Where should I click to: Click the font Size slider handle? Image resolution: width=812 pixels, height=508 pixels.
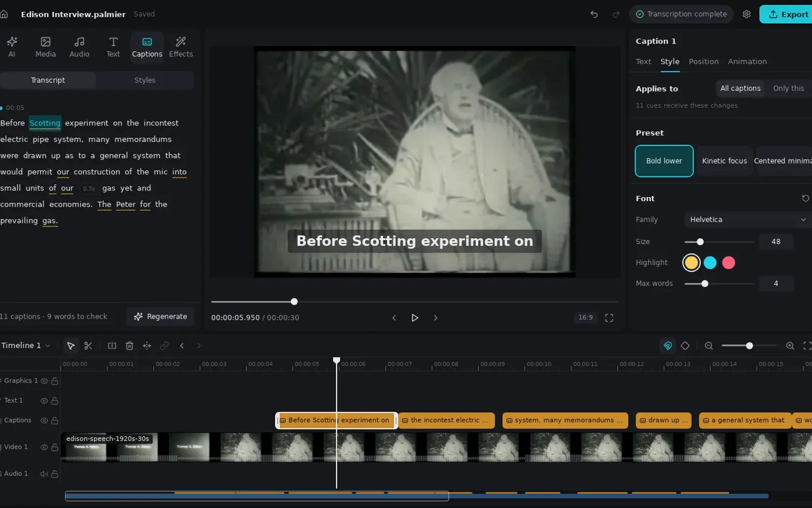click(x=700, y=242)
